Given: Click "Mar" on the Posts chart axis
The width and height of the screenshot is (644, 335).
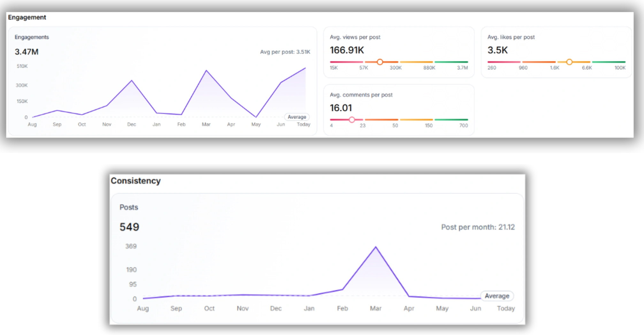Looking at the screenshot, I should pyautogui.click(x=376, y=308).
